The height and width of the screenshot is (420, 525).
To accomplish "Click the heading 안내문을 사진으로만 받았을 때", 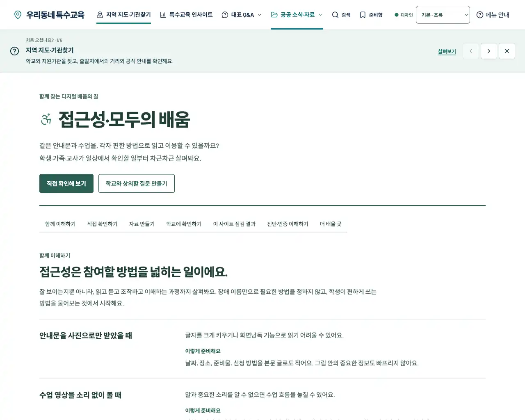I will click(86, 336).
